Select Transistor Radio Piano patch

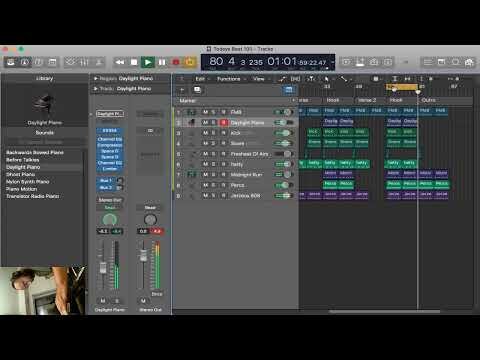33,196
